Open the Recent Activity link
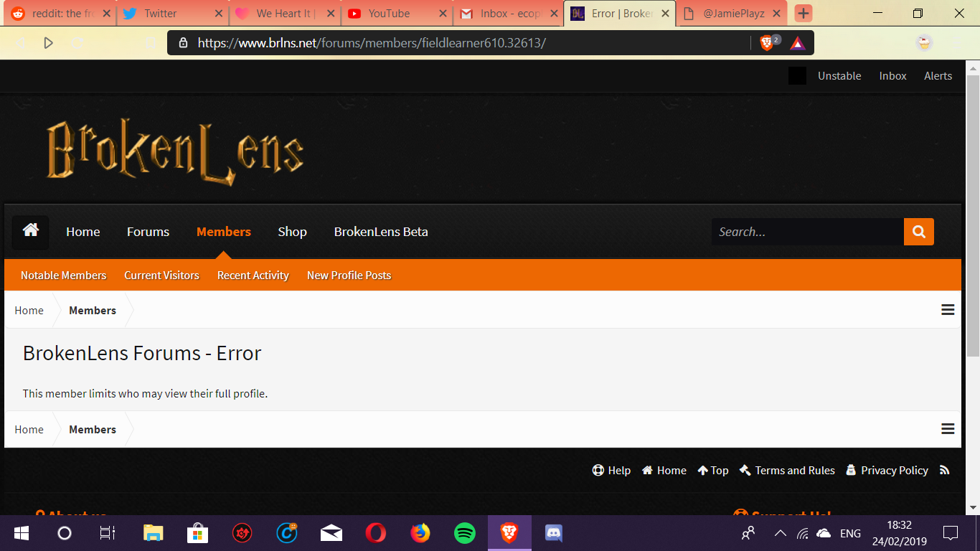Viewport: 980px width, 551px height. pyautogui.click(x=253, y=275)
